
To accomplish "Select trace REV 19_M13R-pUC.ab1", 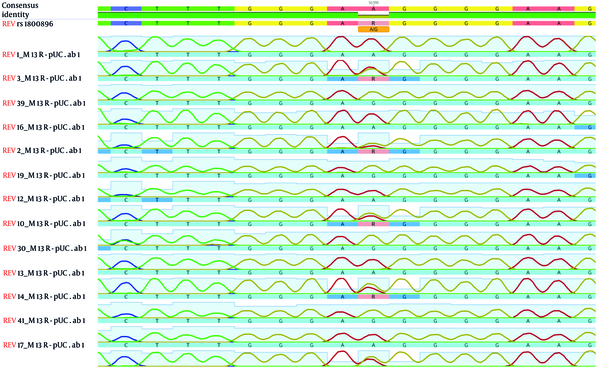I will 43,175.
